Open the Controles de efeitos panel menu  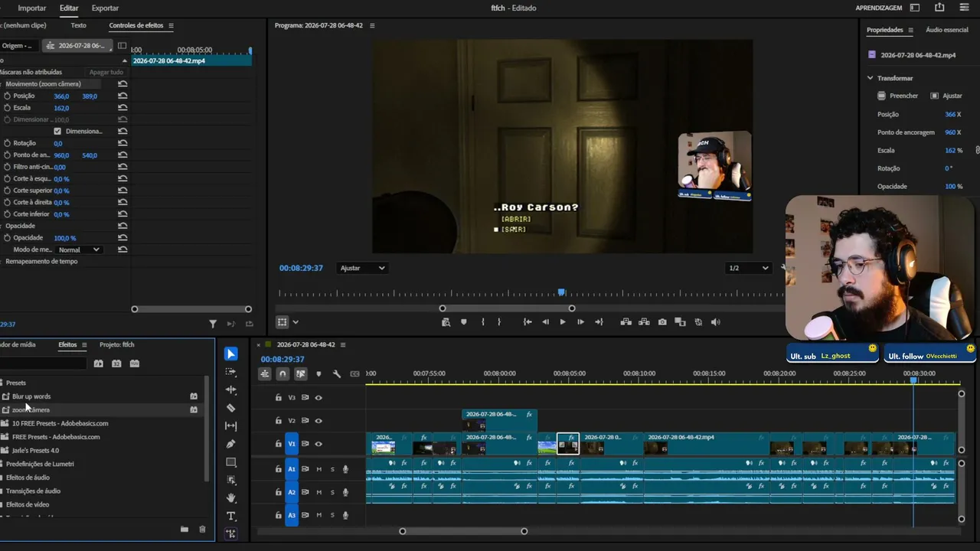click(x=171, y=25)
